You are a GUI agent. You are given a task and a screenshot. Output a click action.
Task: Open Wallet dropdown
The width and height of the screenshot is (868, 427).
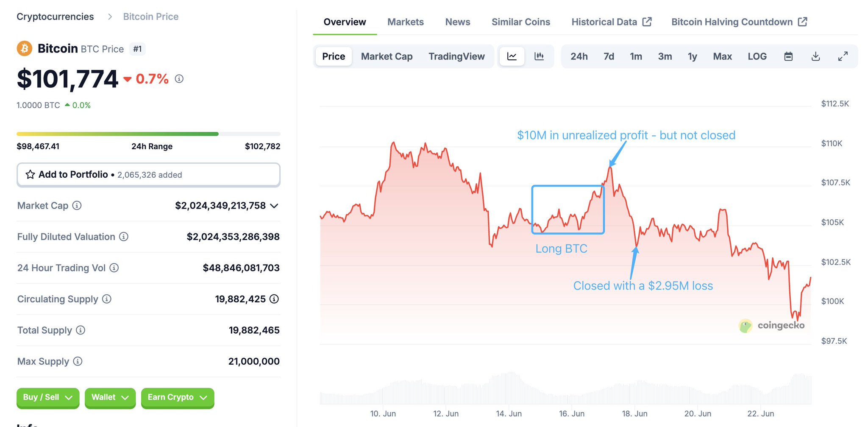(x=110, y=398)
